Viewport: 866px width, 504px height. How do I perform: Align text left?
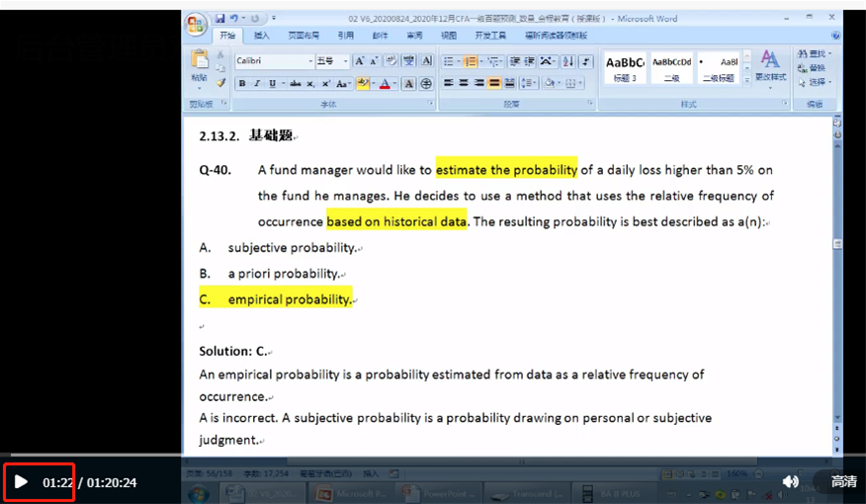[449, 83]
